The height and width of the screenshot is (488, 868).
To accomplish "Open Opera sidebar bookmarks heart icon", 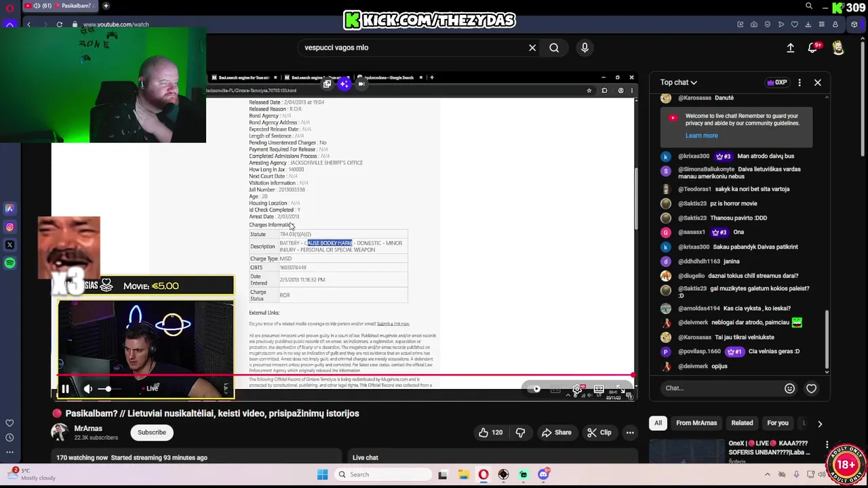I will 9,423.
